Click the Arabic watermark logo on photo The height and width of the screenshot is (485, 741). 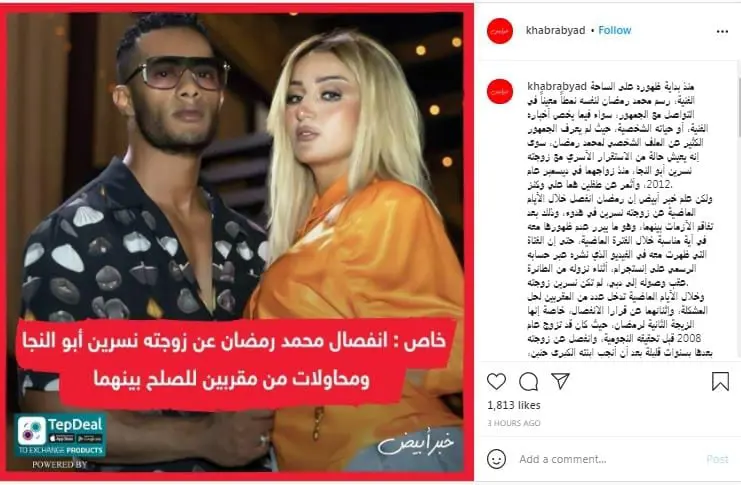point(416,443)
